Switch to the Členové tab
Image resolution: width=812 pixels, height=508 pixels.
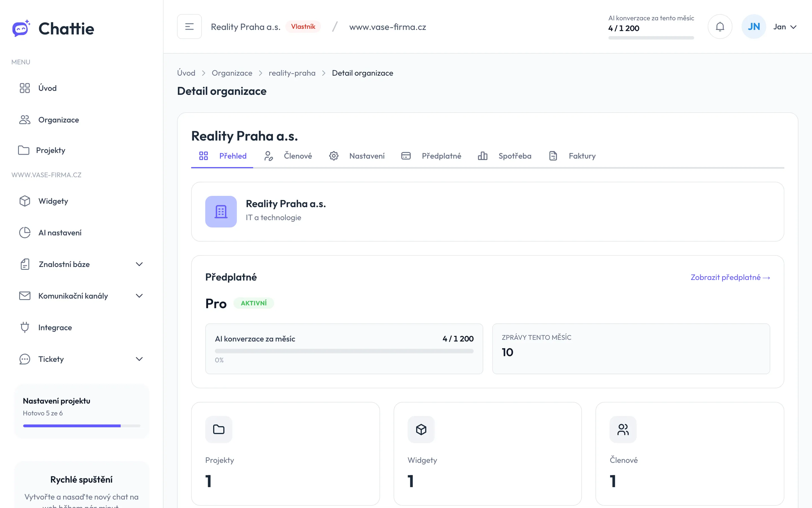click(x=288, y=156)
